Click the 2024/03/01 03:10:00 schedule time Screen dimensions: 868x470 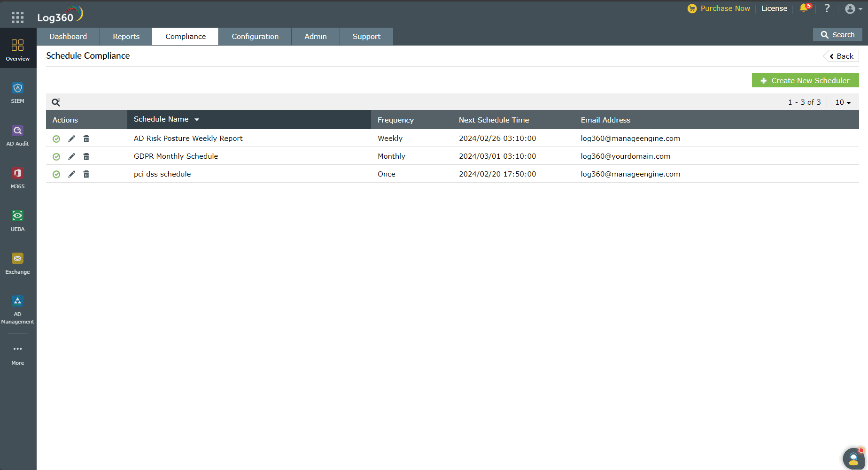click(497, 156)
